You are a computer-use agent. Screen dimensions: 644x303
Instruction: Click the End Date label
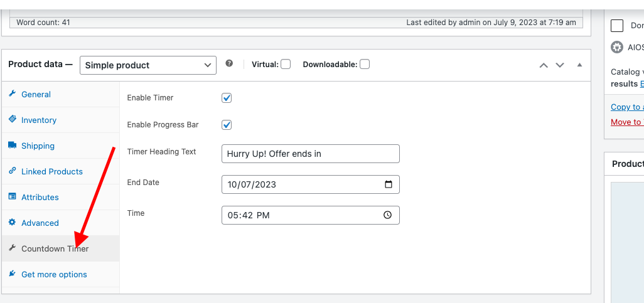pyautogui.click(x=143, y=183)
